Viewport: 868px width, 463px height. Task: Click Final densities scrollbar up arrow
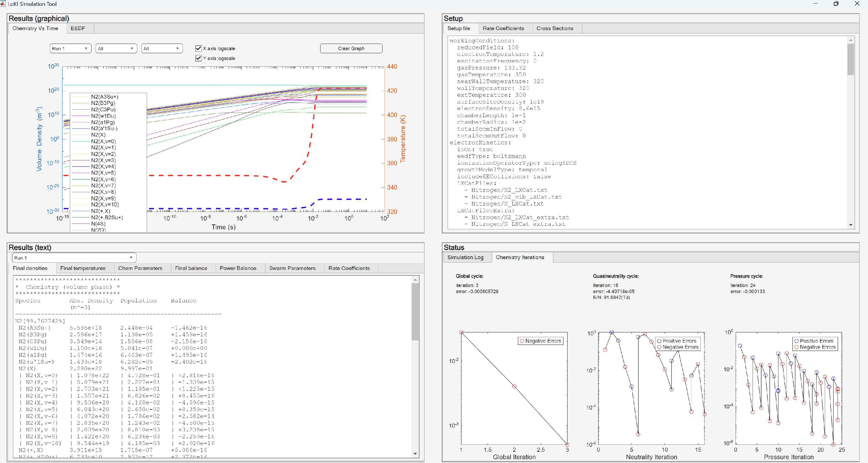[415, 280]
